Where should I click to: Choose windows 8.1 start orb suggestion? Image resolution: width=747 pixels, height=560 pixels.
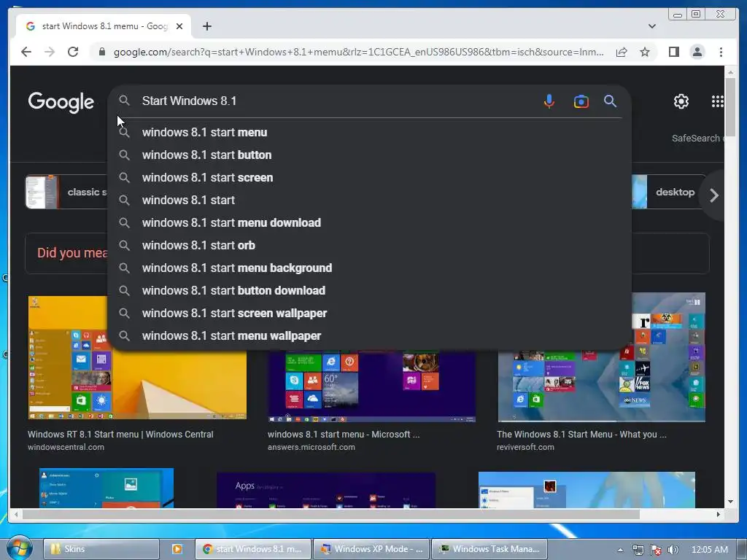coord(370,245)
